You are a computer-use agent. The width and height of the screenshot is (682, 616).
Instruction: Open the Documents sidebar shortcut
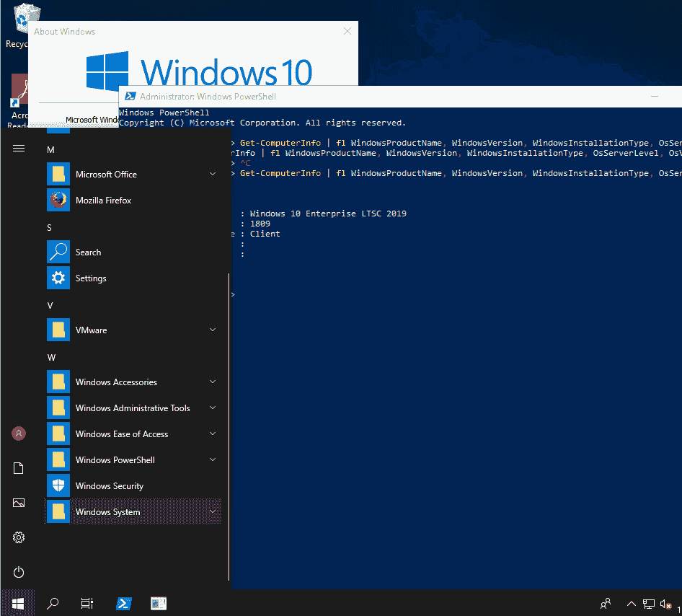[18, 468]
